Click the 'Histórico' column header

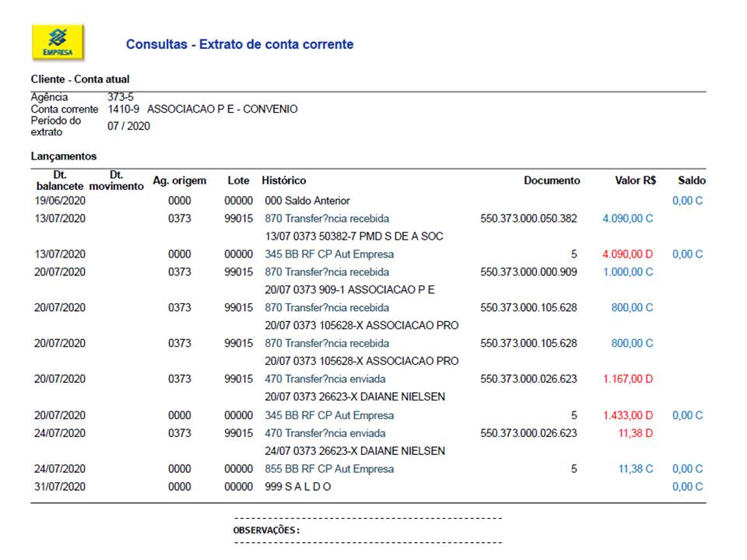coord(284,180)
